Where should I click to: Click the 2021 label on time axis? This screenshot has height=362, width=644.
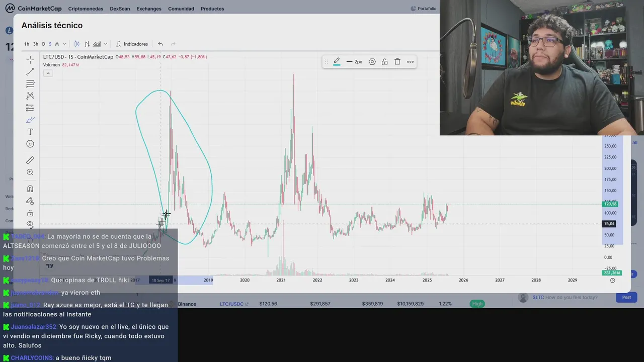tap(281, 280)
